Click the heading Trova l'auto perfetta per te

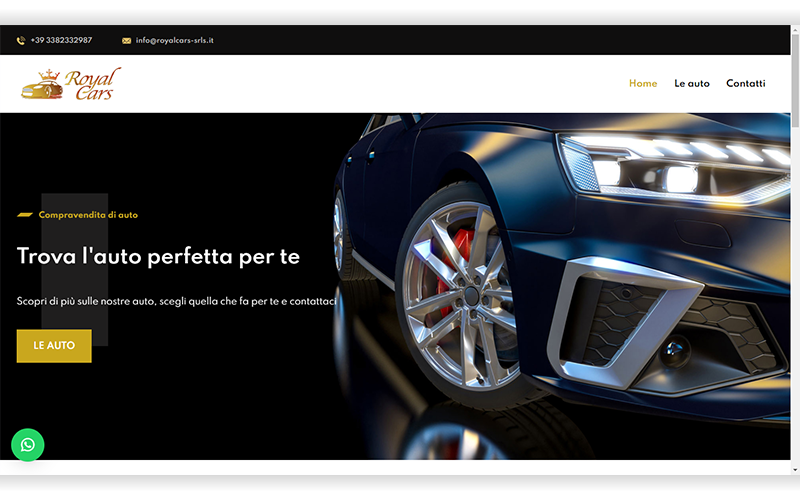158,256
